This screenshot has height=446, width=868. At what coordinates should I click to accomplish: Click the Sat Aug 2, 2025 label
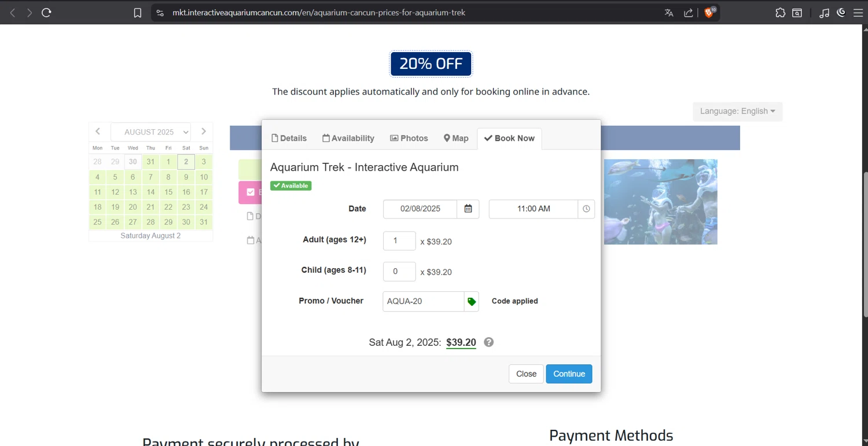point(405,342)
